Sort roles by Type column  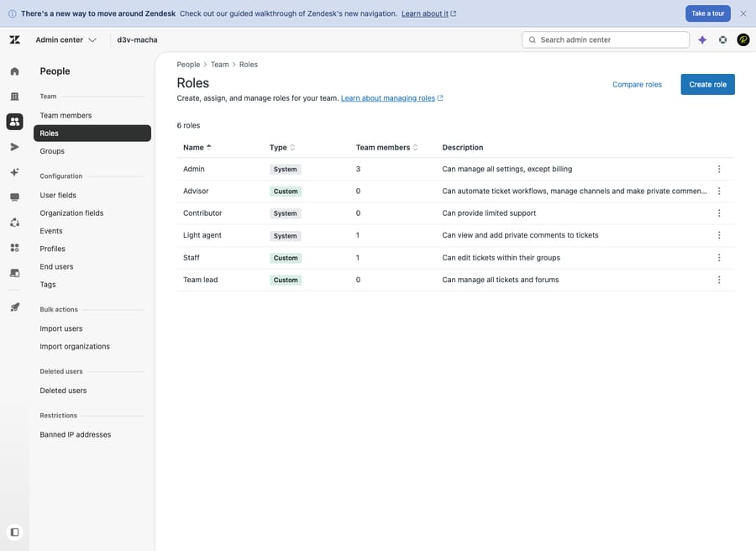tap(282, 148)
